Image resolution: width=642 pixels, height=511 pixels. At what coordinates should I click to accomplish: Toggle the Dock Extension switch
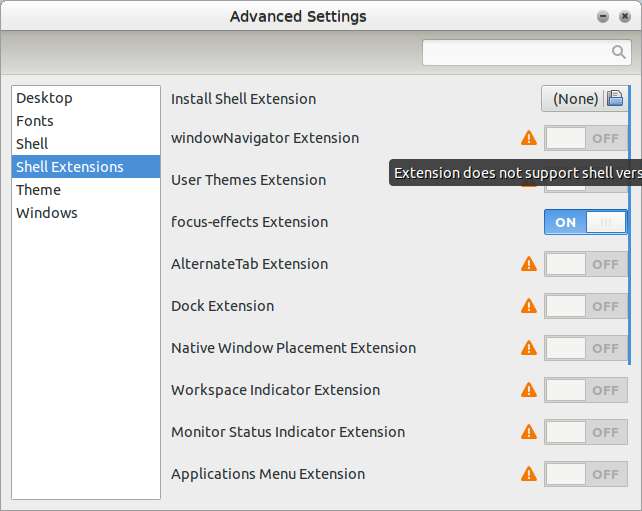coord(585,306)
